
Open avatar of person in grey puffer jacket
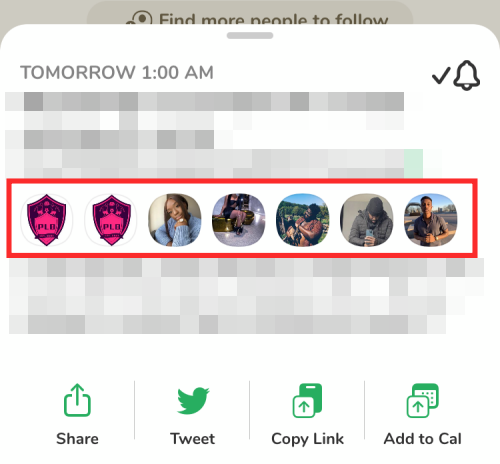(x=367, y=220)
